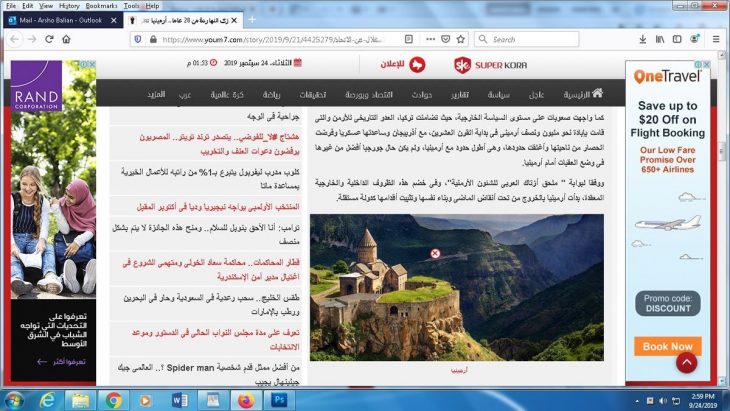
Task: Click the RAND Corporation logo
Action: (x=36, y=86)
